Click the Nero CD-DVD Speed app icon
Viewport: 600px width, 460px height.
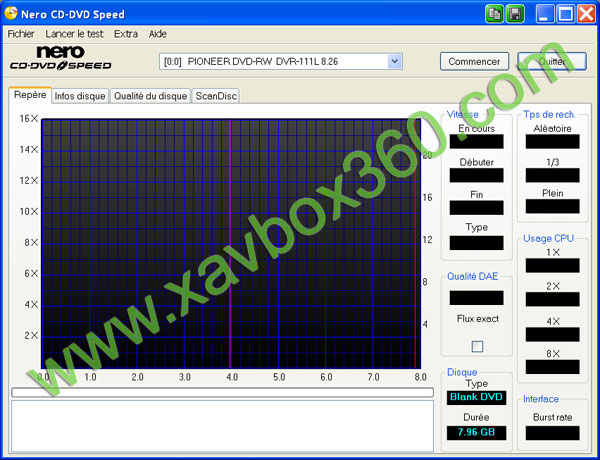click(11, 13)
